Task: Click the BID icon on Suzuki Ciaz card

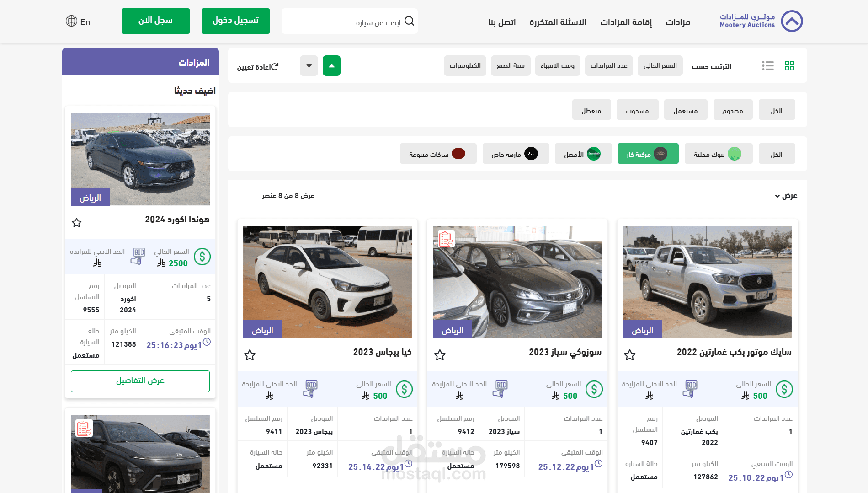Action: coord(500,389)
